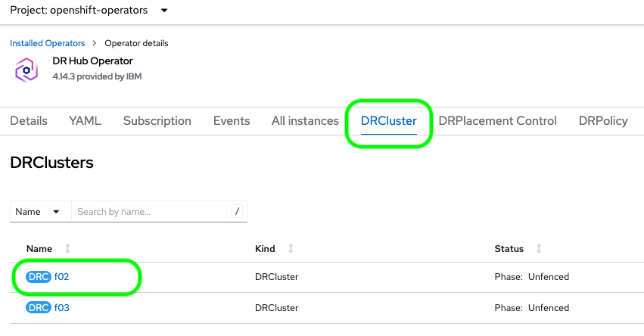Go back to Installed Operators breadcrumb

coord(48,43)
